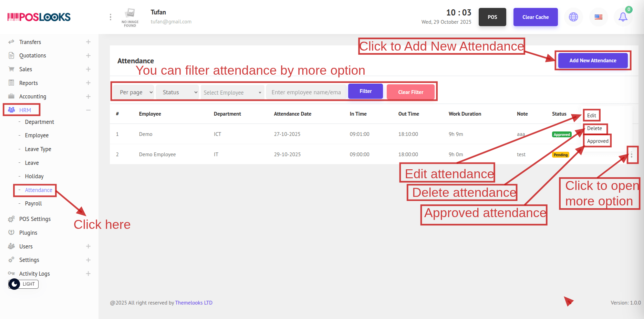Open the globe language icon
This screenshot has width=644, height=319.
coord(573,17)
